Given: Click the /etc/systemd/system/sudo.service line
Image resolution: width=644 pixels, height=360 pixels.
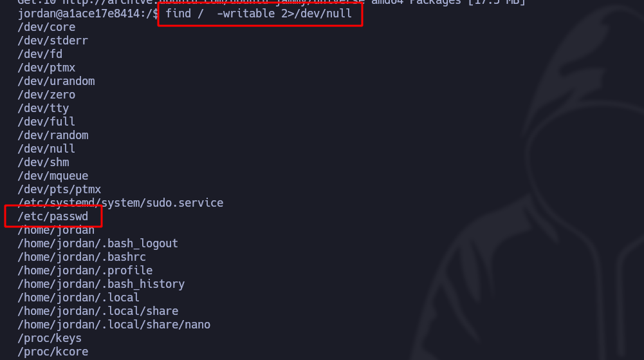Looking at the screenshot, I should (120, 203).
